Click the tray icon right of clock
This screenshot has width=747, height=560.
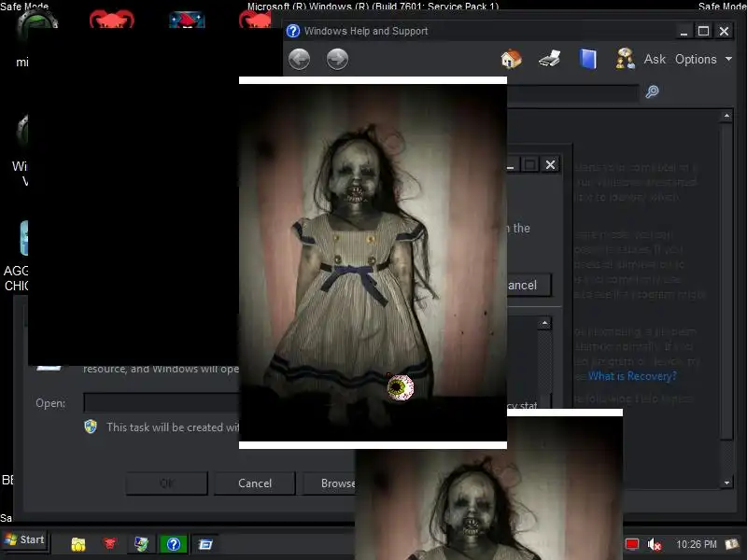pyautogui.click(x=732, y=543)
